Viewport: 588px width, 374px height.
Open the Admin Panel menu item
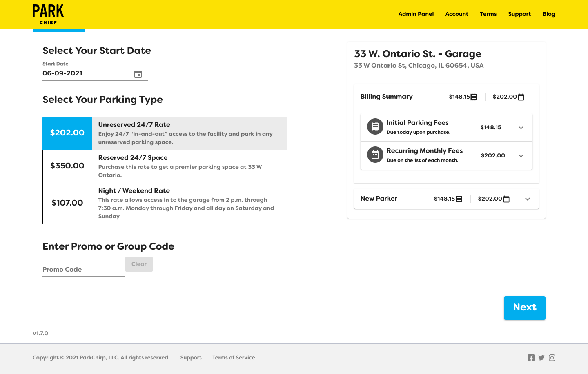click(x=416, y=14)
